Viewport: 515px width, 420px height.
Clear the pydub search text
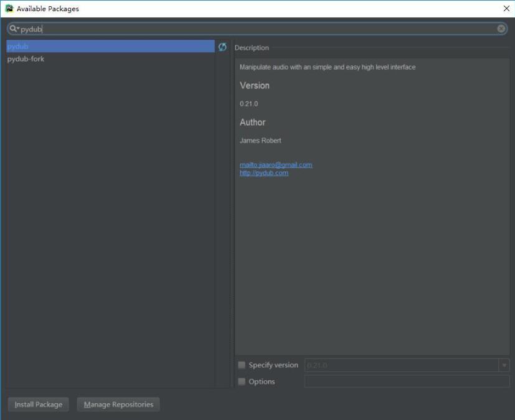click(x=501, y=29)
